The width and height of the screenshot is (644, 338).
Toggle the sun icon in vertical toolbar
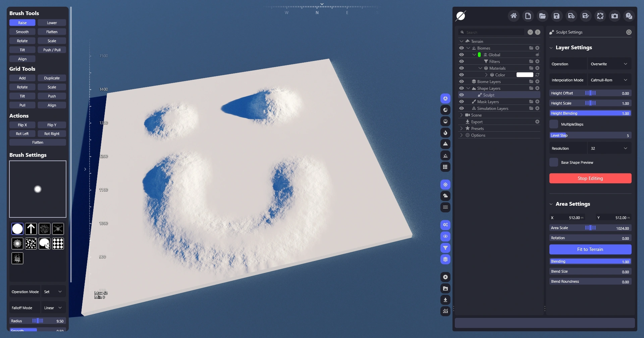[445, 185]
